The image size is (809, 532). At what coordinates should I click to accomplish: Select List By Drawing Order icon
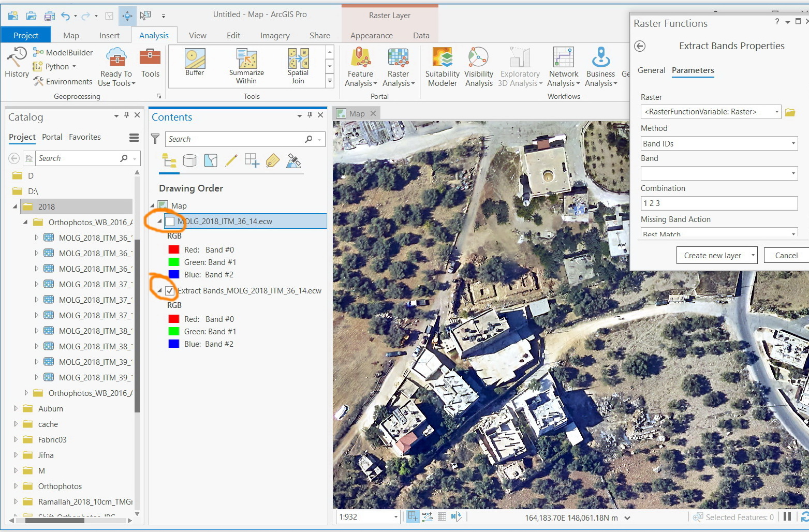click(169, 161)
